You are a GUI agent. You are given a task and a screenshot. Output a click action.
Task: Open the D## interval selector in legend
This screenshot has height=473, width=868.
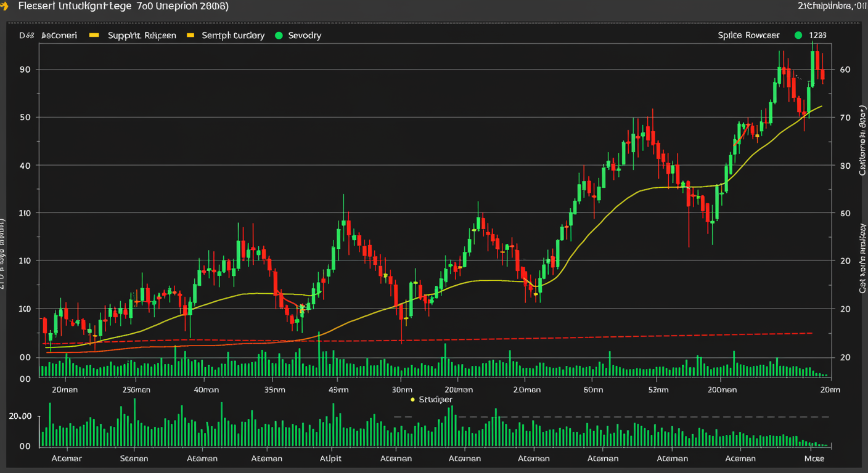(x=26, y=36)
